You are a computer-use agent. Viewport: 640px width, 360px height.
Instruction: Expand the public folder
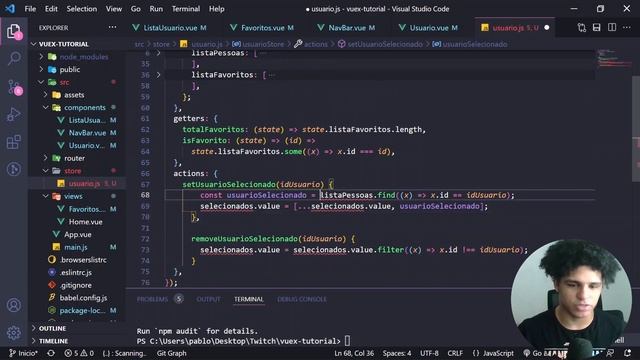click(42, 69)
